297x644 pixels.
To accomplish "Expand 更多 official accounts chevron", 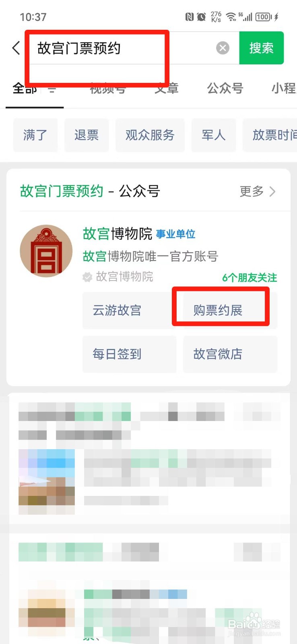I will click(x=272, y=192).
